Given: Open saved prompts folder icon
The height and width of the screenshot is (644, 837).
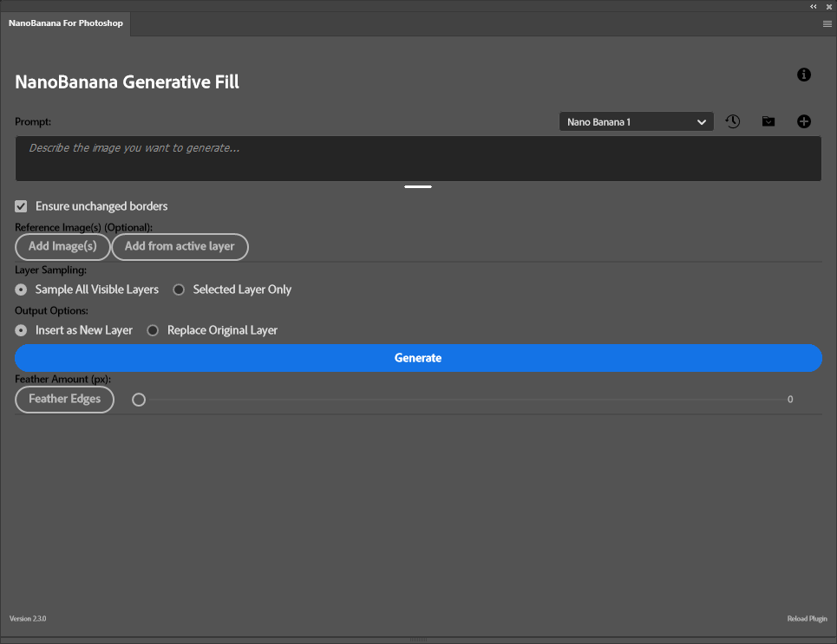Looking at the screenshot, I should (x=768, y=121).
